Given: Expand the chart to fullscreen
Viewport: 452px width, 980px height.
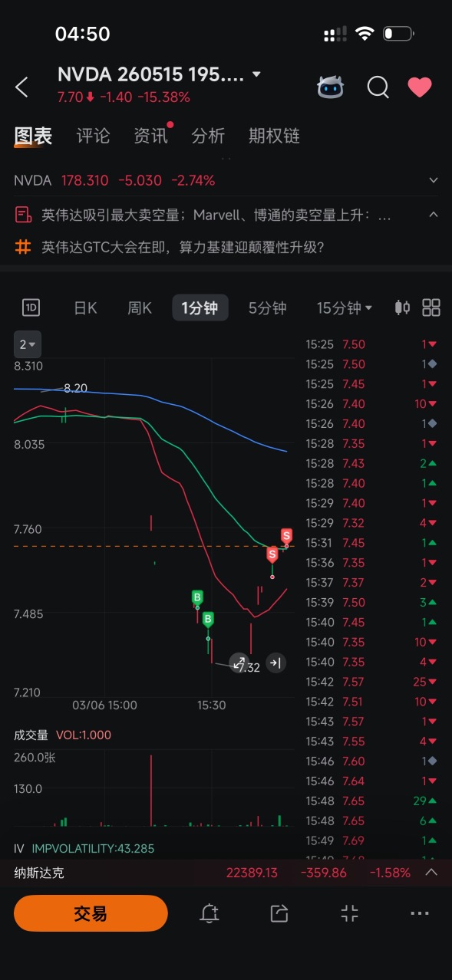Looking at the screenshot, I should point(239,663).
